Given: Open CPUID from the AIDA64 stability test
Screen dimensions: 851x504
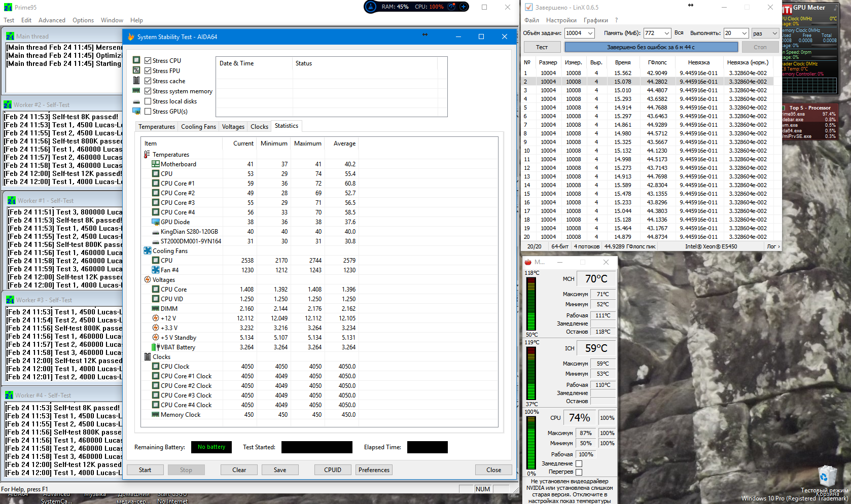Looking at the screenshot, I should point(333,470).
